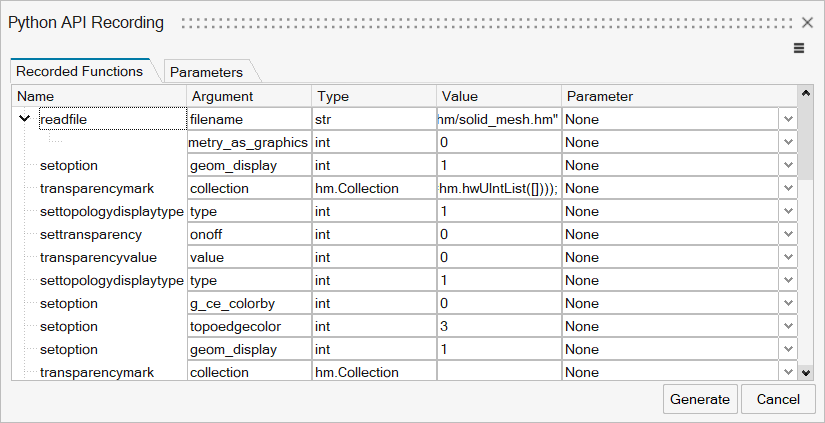Viewport: 825px width, 423px height.
Task: Open Parameter dropdown for readfile filename row
Action: pyautogui.click(x=788, y=119)
